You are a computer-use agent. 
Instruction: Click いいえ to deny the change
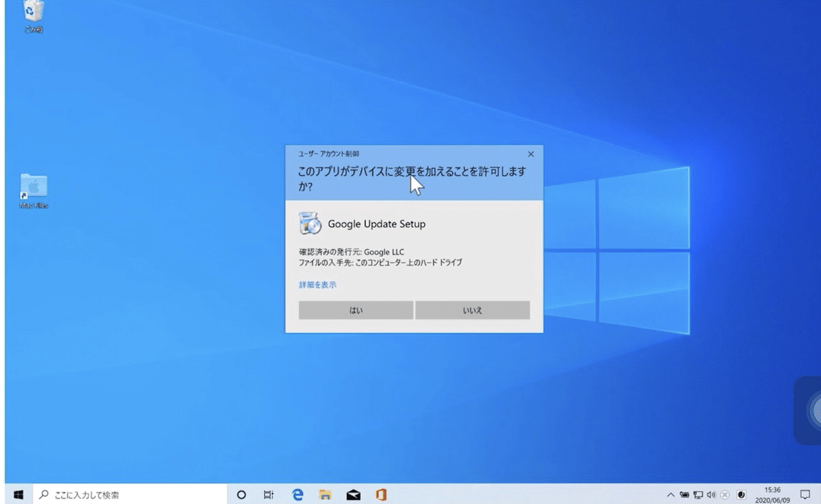[472, 310]
